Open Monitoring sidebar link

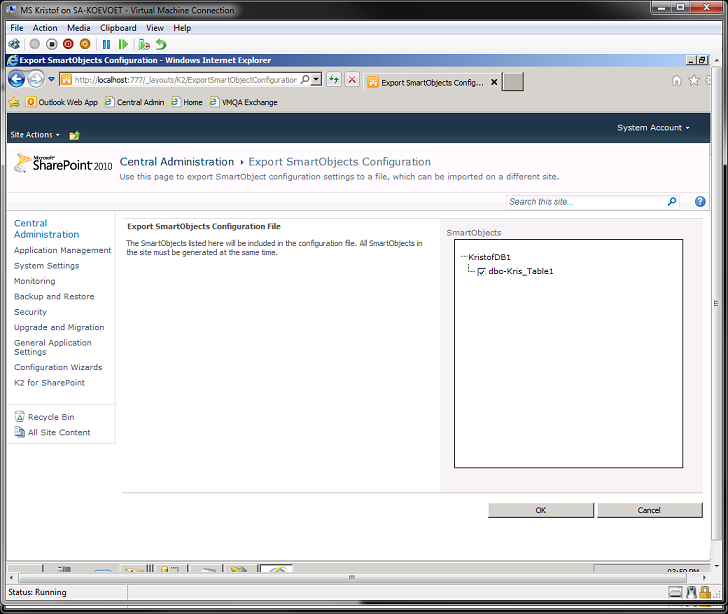click(x=34, y=281)
